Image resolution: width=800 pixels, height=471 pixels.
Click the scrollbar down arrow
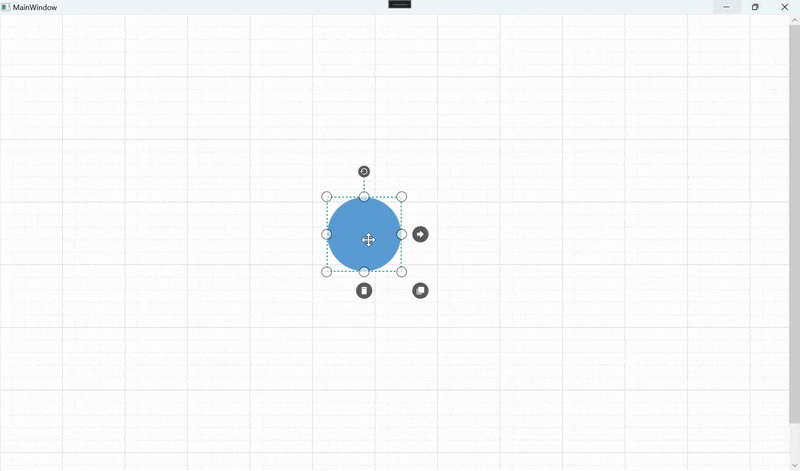click(794, 465)
